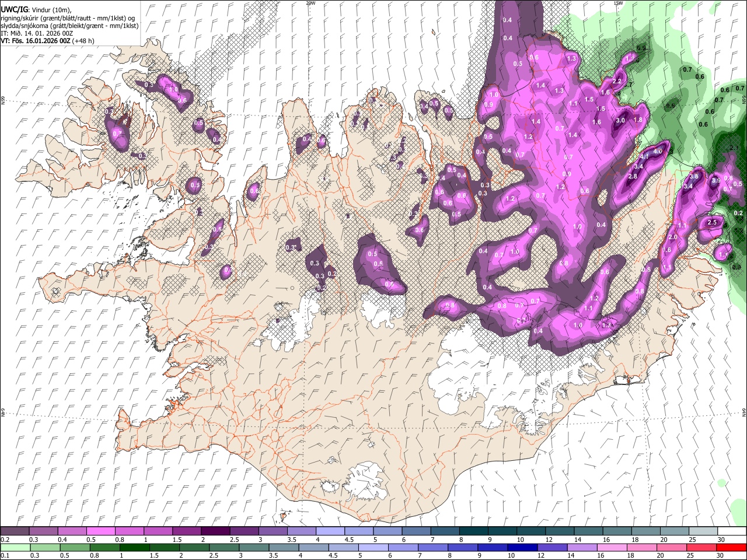This screenshot has width=747, height=560.
Task: Click the 'rigning/skúrir (grænt/blátt/rautt - mm/1klst)' line
Action: (68, 18)
